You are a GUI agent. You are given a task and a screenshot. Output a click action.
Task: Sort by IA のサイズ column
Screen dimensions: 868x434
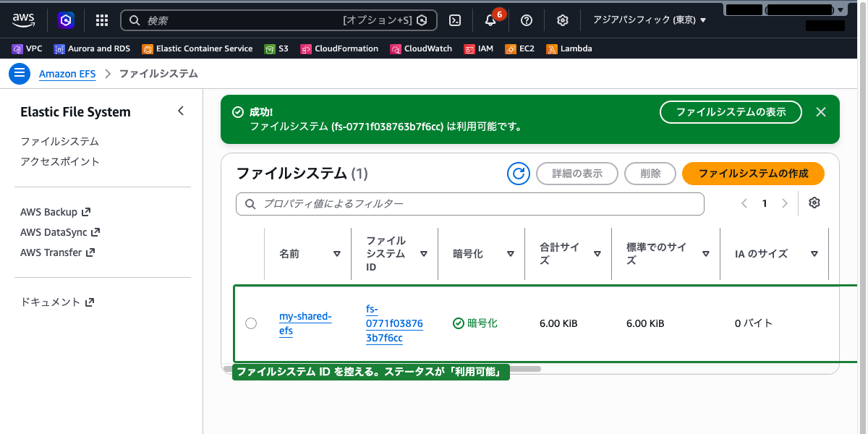[814, 254]
